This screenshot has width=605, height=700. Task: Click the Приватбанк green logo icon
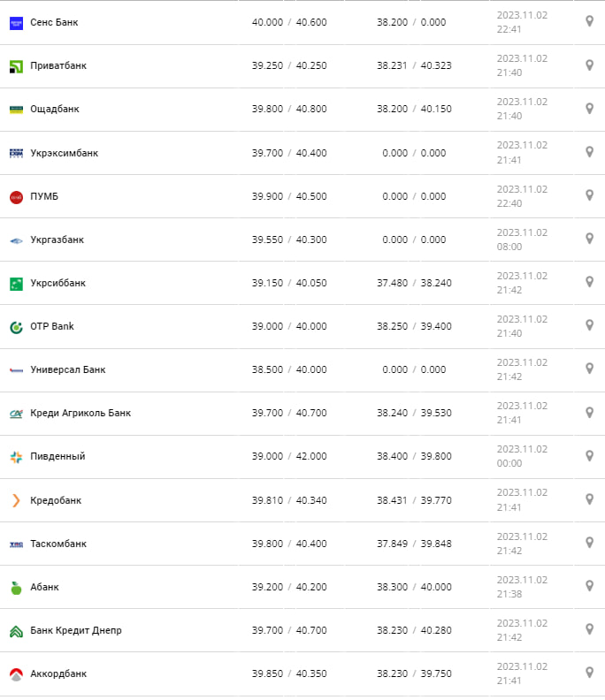[16, 66]
